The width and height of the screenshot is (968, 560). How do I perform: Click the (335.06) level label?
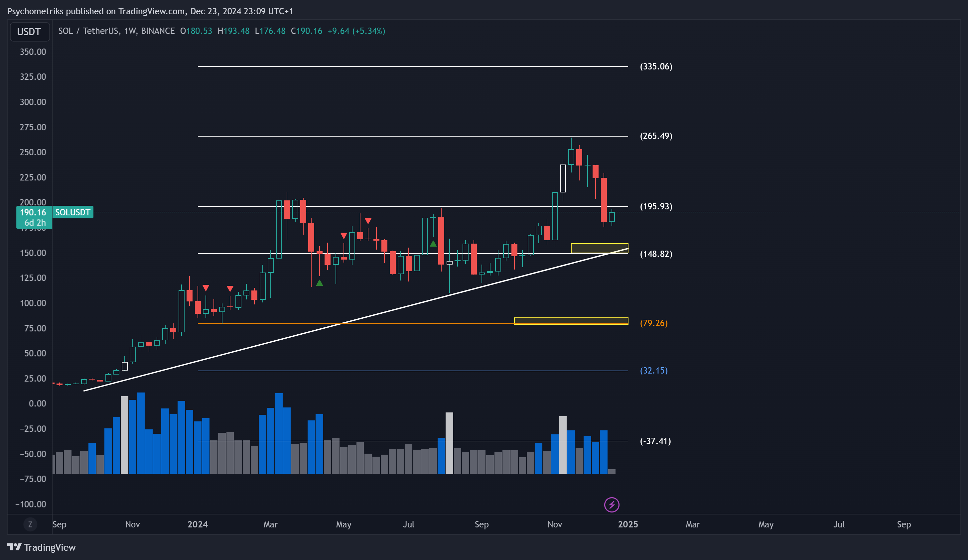(x=656, y=66)
